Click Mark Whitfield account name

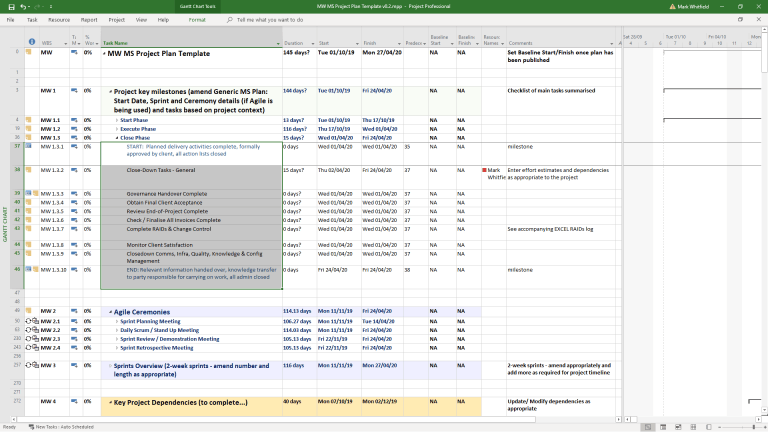[693, 7]
